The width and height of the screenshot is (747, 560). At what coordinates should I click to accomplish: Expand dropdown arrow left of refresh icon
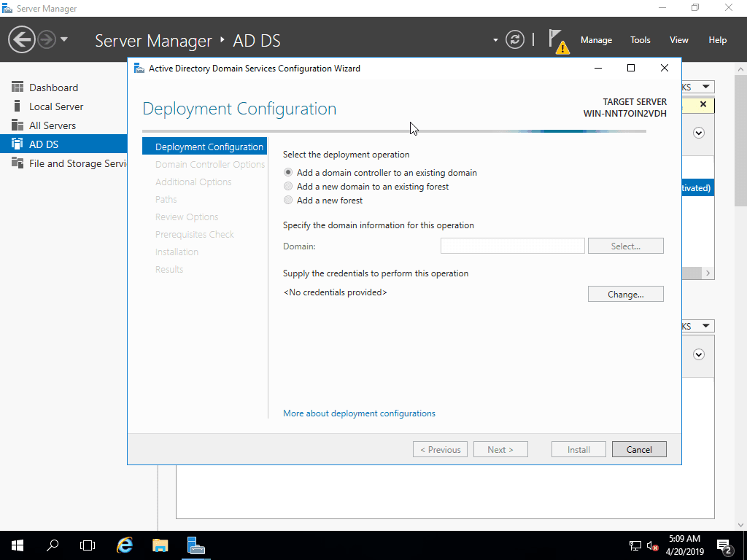tap(495, 40)
